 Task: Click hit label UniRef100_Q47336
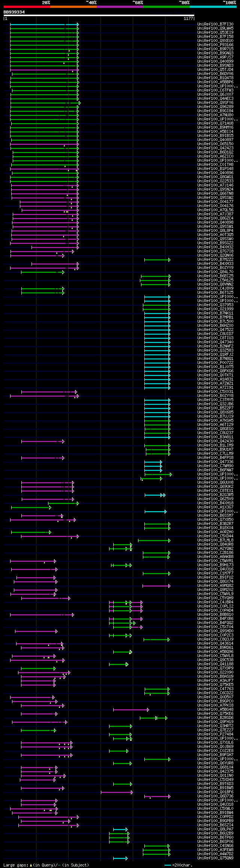215,462
